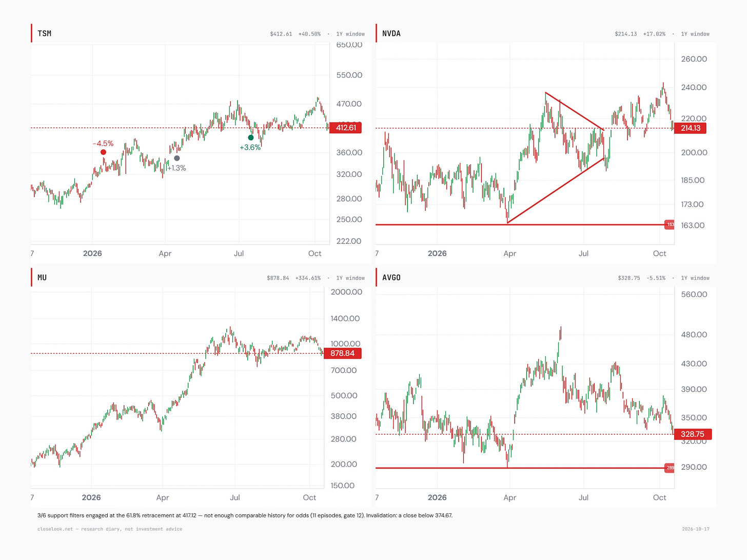Click the 260.00 axis label on NVDA
Viewport: 747px width, 560px height.
click(694, 59)
